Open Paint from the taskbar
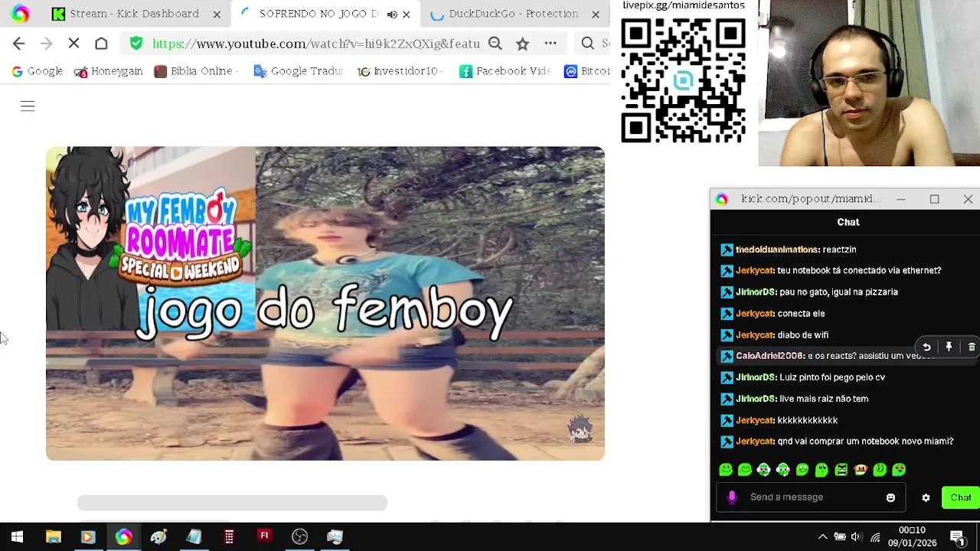This screenshot has height=551, width=980. point(158,537)
